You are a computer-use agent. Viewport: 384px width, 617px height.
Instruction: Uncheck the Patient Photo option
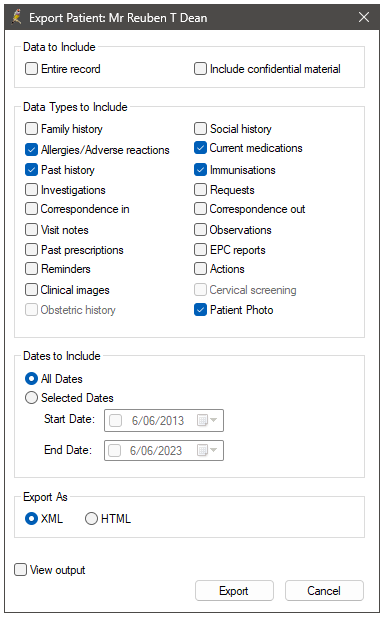coord(200,310)
